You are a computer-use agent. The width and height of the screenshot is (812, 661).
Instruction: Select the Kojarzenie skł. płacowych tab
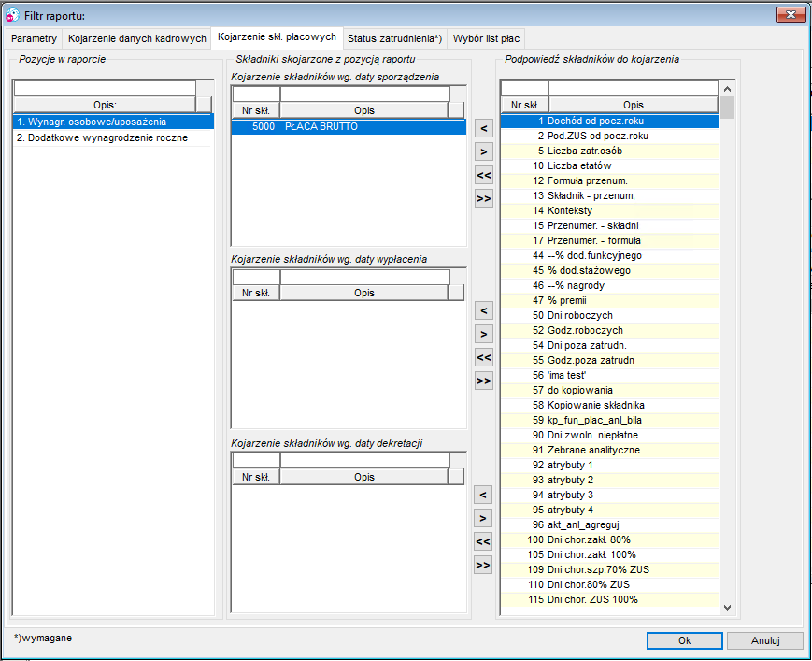click(x=278, y=36)
